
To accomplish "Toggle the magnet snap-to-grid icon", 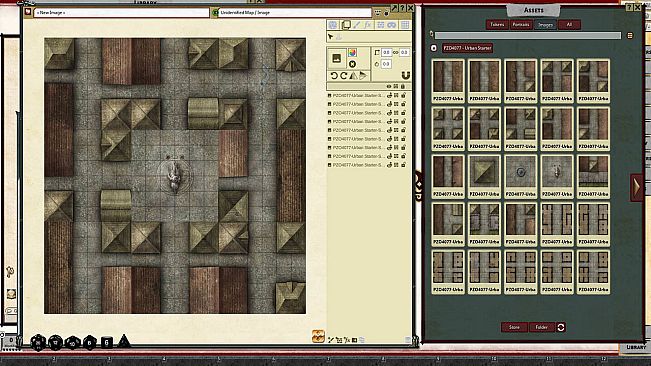I will point(406,75).
